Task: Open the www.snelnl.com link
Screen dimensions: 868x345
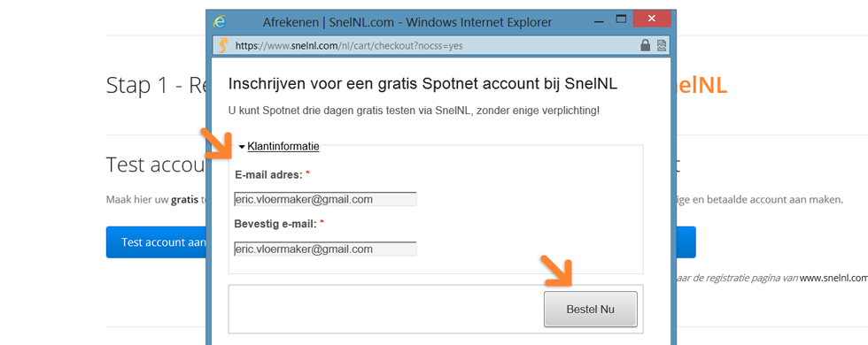Action: (833, 278)
